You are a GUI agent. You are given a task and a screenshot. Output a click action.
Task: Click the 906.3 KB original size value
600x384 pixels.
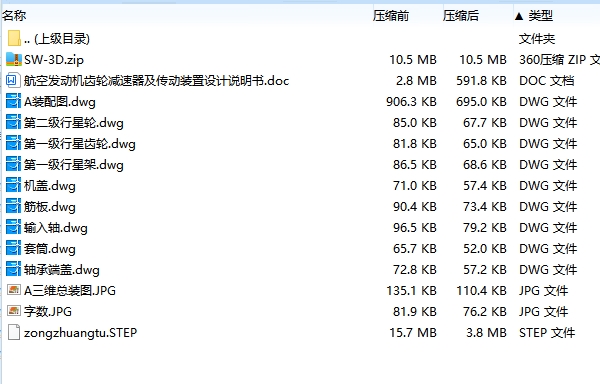411,102
